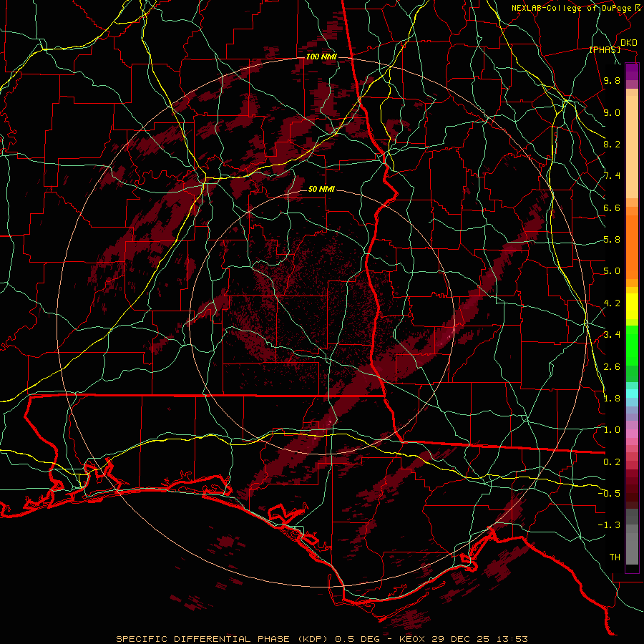Click the yellow segment of the color bar
Image resolution: width=644 pixels, height=644 pixels.
[632, 306]
